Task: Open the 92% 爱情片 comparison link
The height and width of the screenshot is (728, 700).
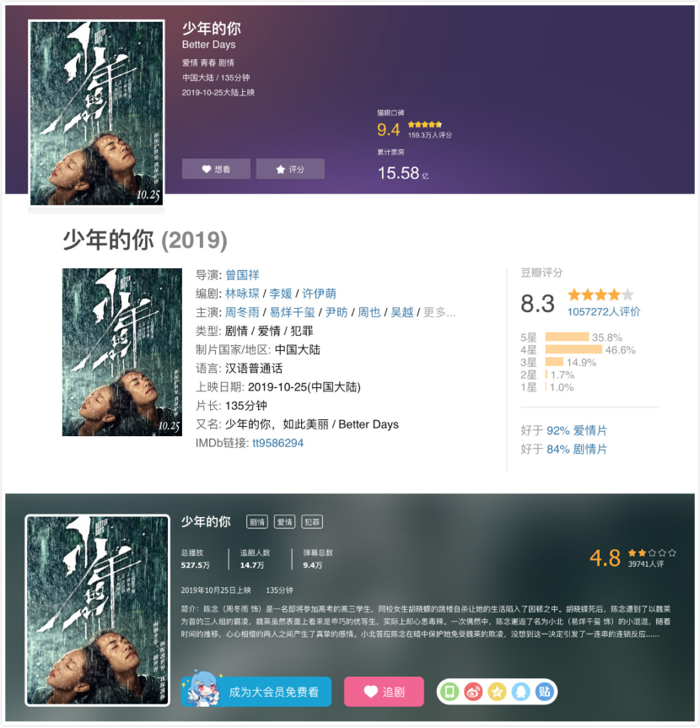Action: click(x=577, y=430)
